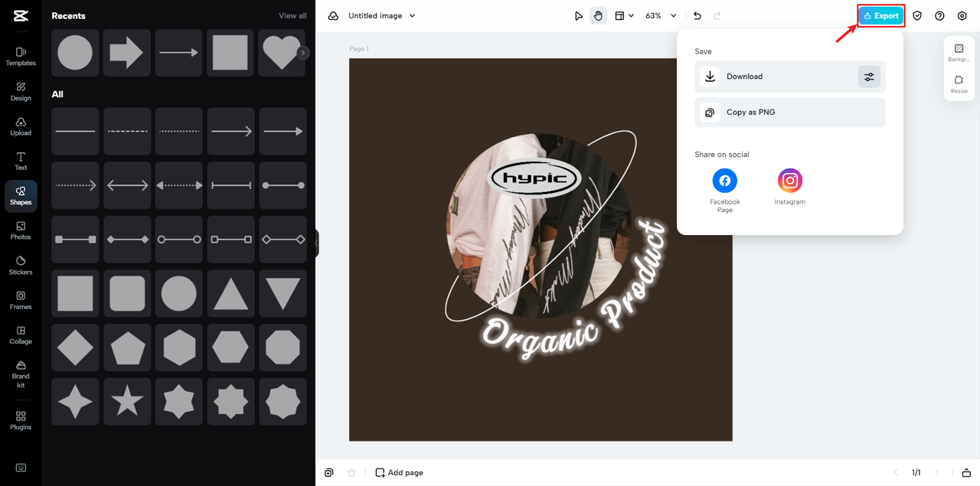Open the Resize tool

(x=959, y=84)
